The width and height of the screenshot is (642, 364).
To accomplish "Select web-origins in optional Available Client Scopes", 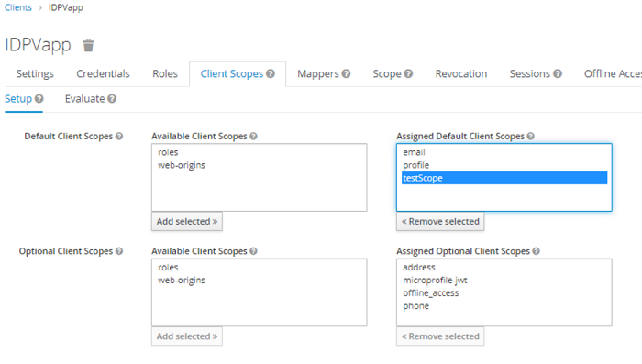I will point(259,281).
